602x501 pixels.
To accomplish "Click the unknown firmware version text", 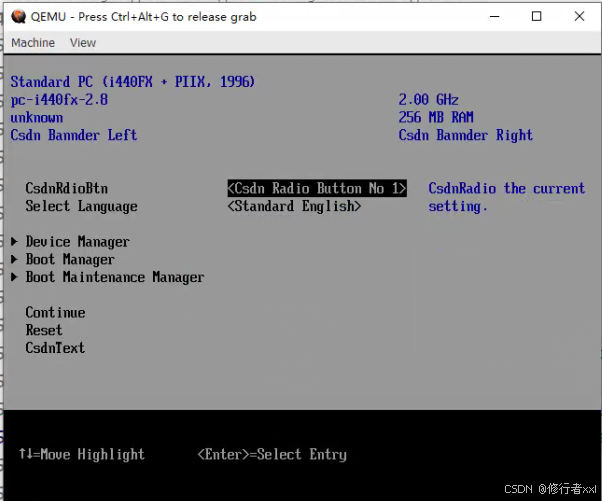I will click(37, 117).
